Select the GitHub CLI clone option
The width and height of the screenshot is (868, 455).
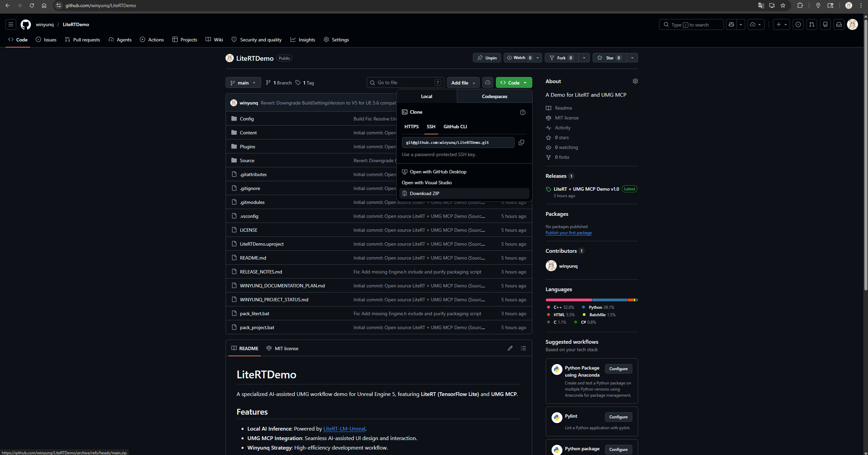click(x=455, y=127)
